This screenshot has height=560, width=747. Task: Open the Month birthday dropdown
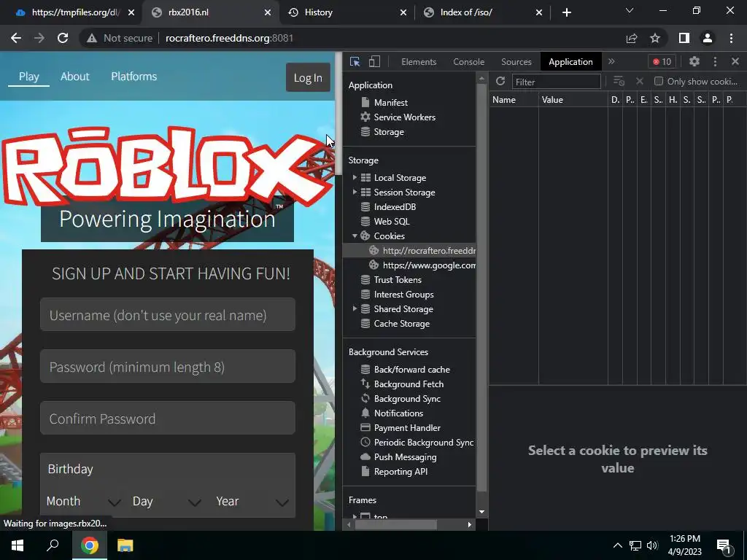click(x=83, y=502)
